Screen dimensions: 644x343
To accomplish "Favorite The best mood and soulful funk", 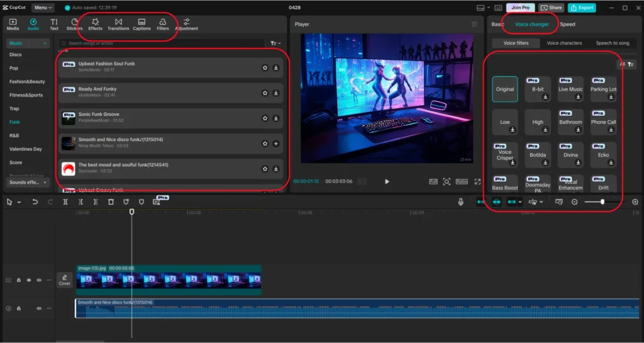I will 265,169.
